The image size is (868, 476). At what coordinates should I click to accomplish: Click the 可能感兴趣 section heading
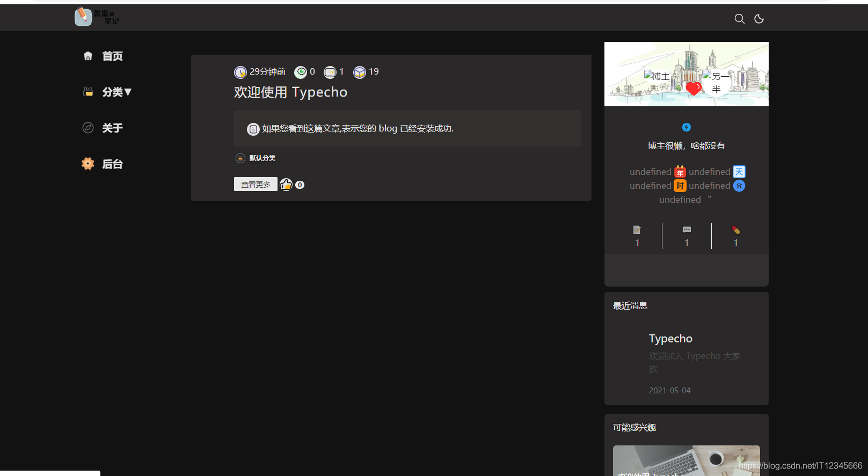tap(634, 428)
